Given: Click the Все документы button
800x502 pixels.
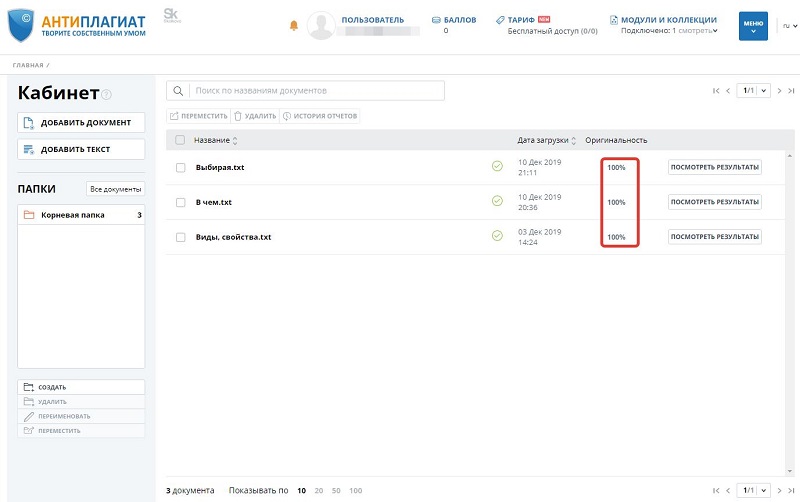Looking at the screenshot, I should point(115,189).
